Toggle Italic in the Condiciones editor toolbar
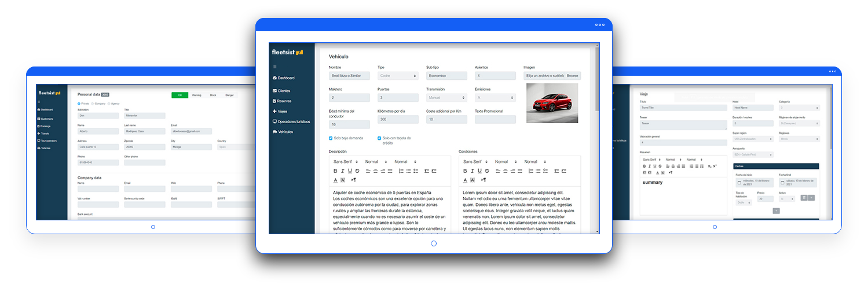The image size is (868, 288). (472, 171)
